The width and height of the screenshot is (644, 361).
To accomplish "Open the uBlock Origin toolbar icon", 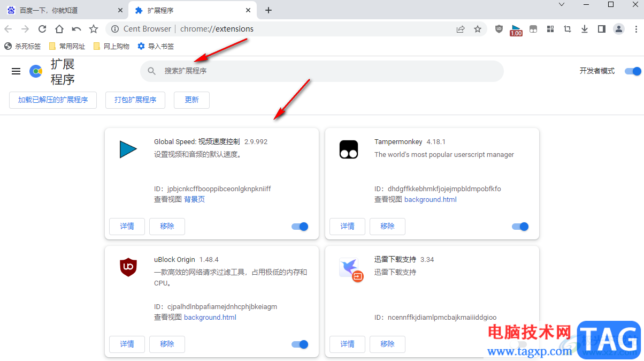I will pyautogui.click(x=499, y=29).
